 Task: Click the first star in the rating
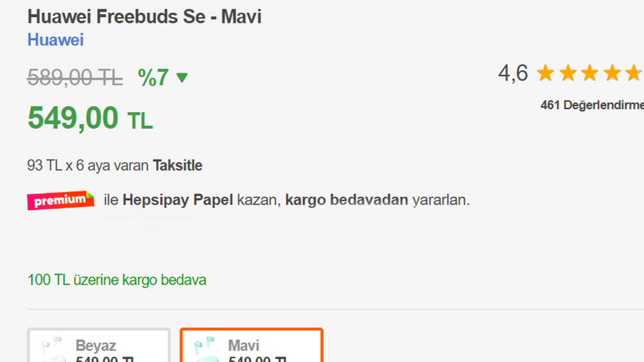pos(545,72)
